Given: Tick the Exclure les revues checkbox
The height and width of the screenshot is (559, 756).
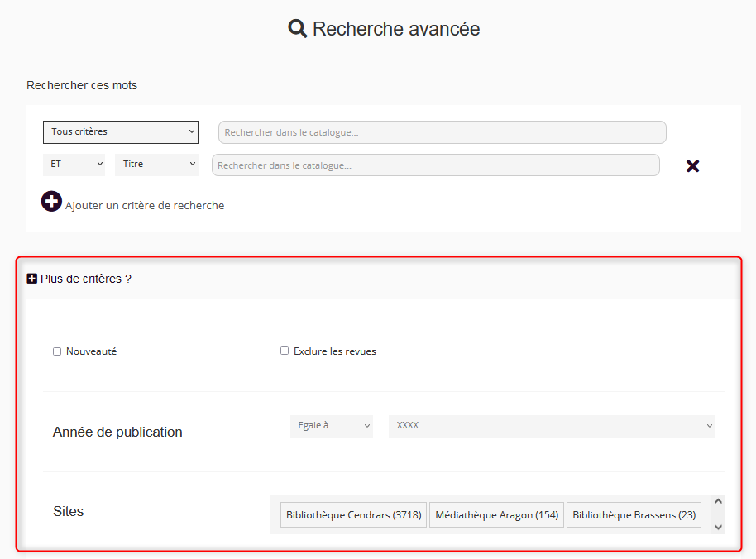Looking at the screenshot, I should 285,351.
